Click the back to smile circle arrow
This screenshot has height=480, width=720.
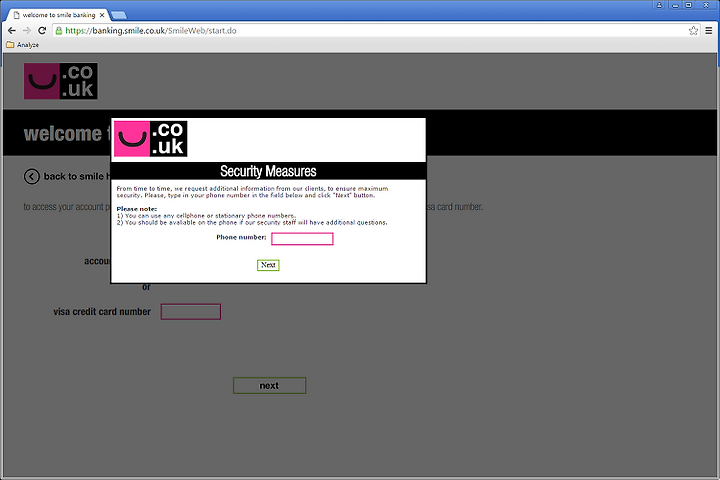(32, 176)
